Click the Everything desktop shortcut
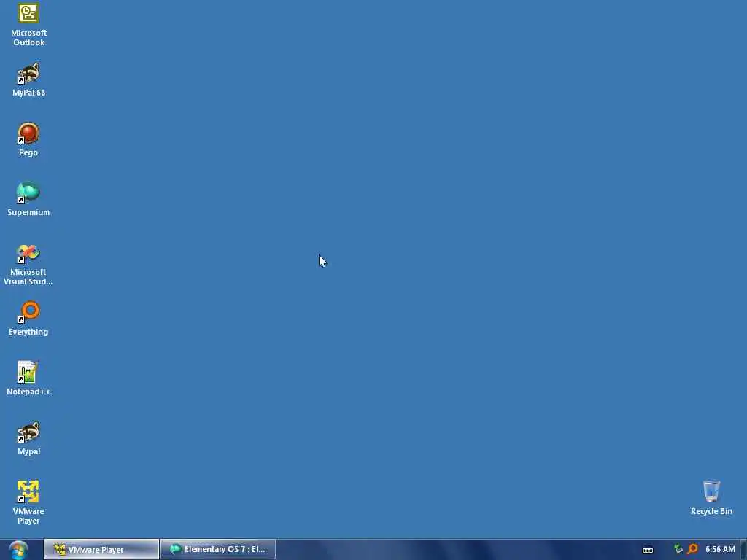This screenshot has height=560, width=747. [28, 319]
